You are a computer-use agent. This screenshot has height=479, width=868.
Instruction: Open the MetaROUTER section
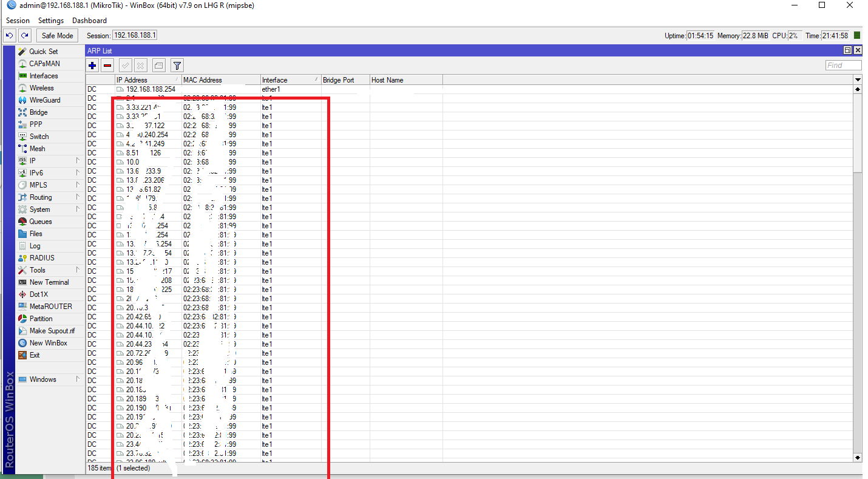50,307
